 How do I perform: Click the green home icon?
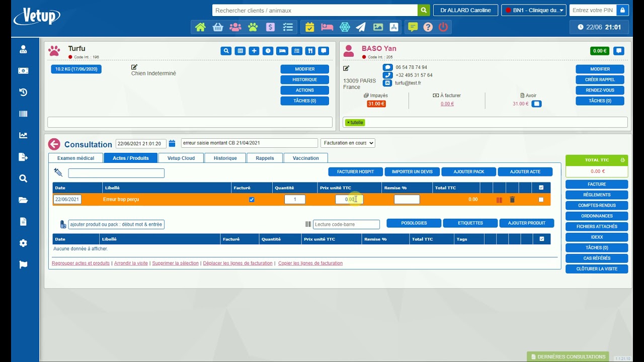[200, 27]
